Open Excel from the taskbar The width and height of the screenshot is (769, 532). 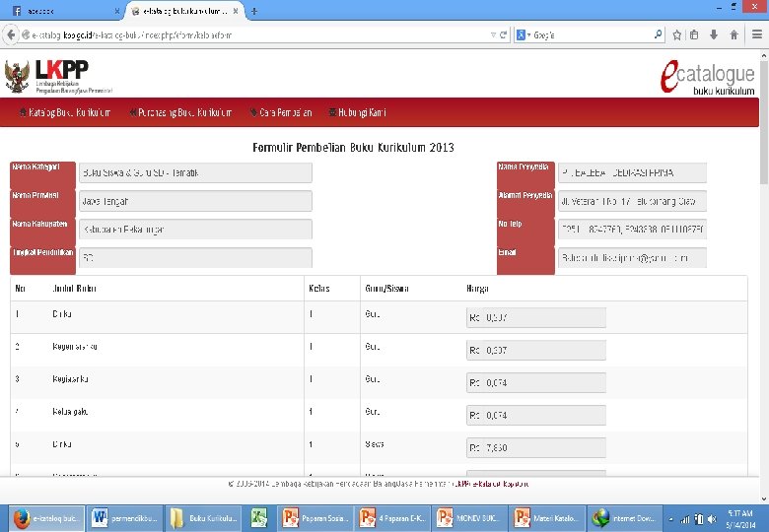pyautogui.click(x=259, y=518)
